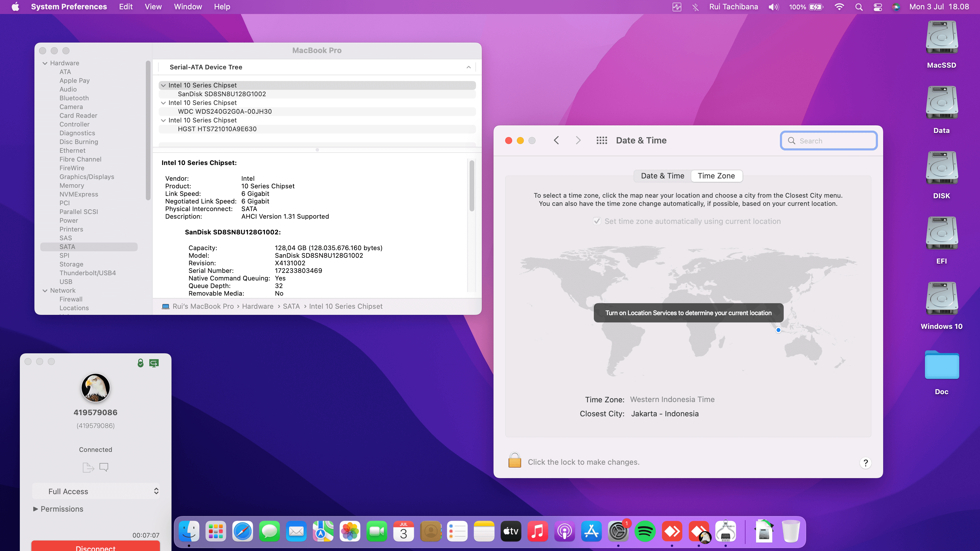980x551 pixels.
Task: Click the sidebar scrollbar in System Information
Action: pyautogui.click(x=148, y=130)
